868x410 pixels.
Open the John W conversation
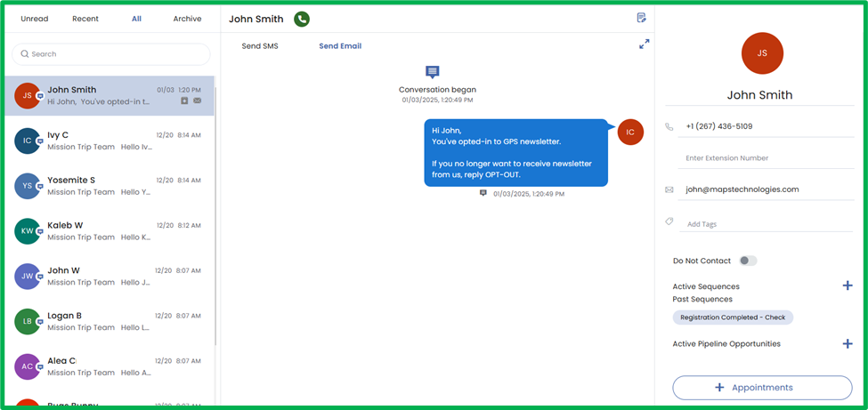(x=109, y=277)
